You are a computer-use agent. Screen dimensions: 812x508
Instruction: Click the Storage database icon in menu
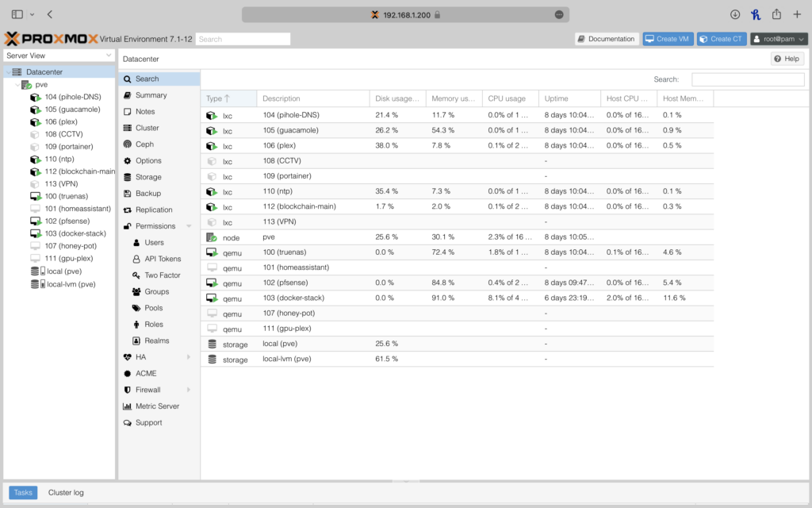(128, 177)
